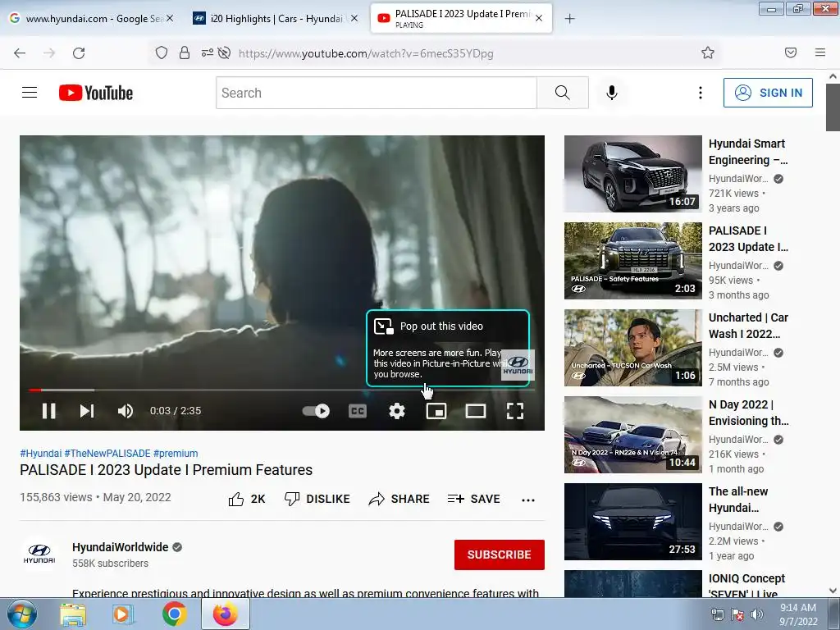Bookmark this page with star
Viewport: 840px width, 630px height.
pyautogui.click(x=708, y=52)
